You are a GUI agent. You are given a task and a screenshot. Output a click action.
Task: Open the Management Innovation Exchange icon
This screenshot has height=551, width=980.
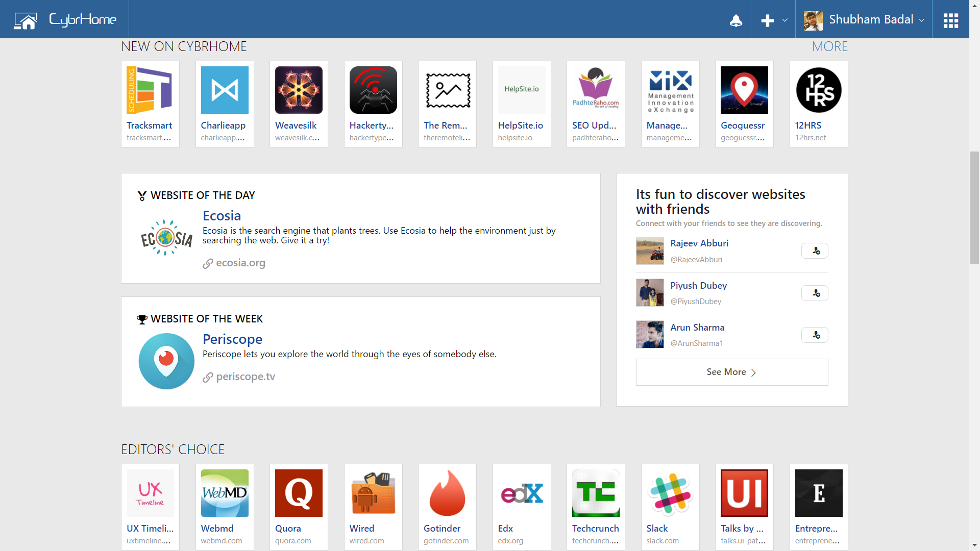point(670,90)
